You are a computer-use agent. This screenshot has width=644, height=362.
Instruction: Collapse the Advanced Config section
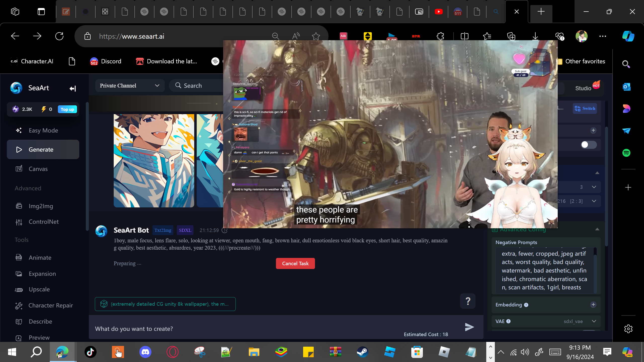[x=597, y=229]
